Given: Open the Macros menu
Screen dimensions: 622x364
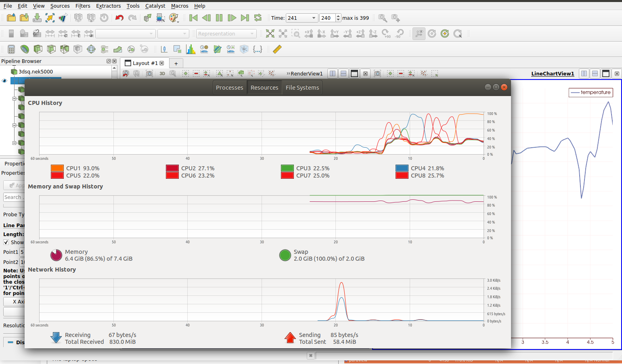Looking at the screenshot, I should (180, 6).
